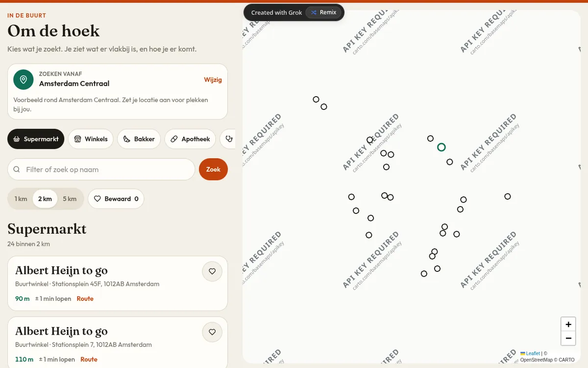
Task: Click the 'Amsterdam Centraal' location name
Action: pos(74,83)
